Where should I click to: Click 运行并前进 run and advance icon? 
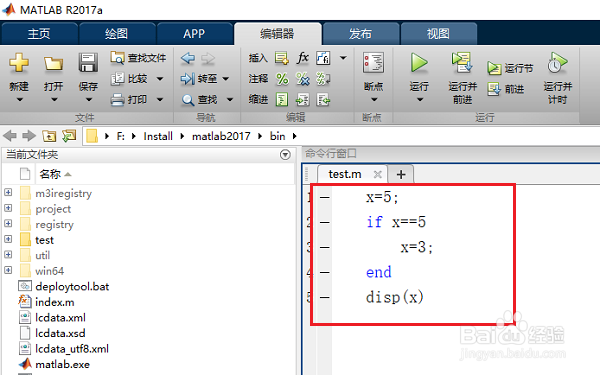[x=462, y=63]
